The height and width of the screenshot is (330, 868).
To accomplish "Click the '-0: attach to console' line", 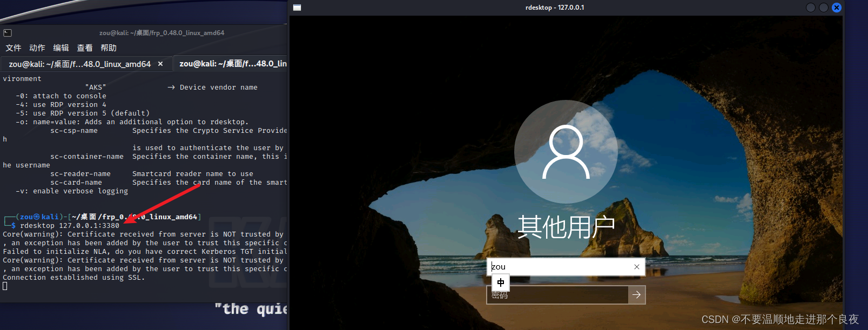I will click(61, 96).
